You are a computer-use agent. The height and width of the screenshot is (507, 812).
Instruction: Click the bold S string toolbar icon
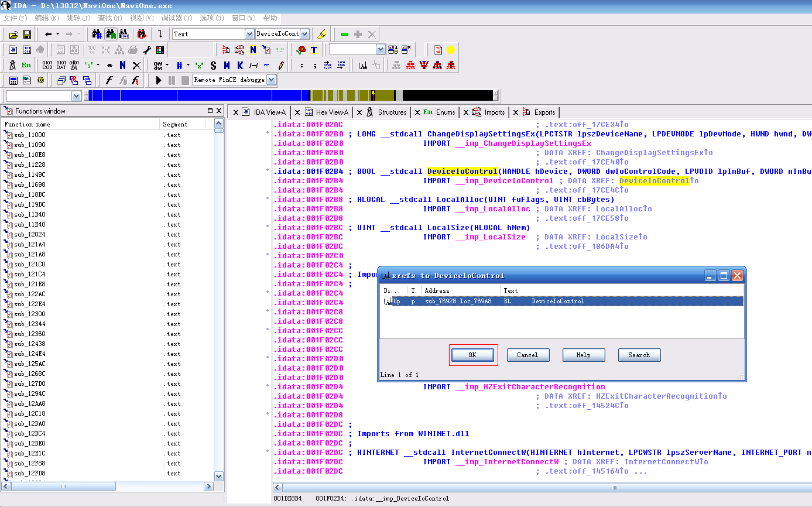click(213, 65)
